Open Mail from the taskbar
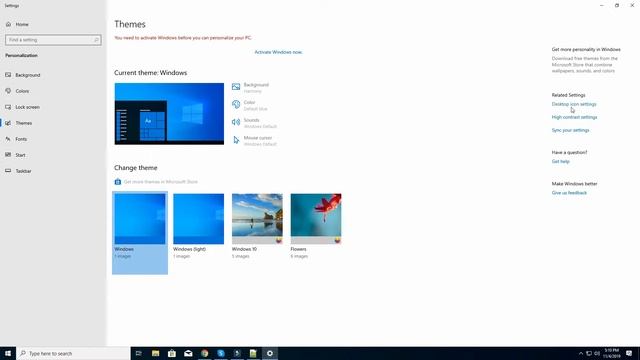Screen dimensions: 640x360 188,353
